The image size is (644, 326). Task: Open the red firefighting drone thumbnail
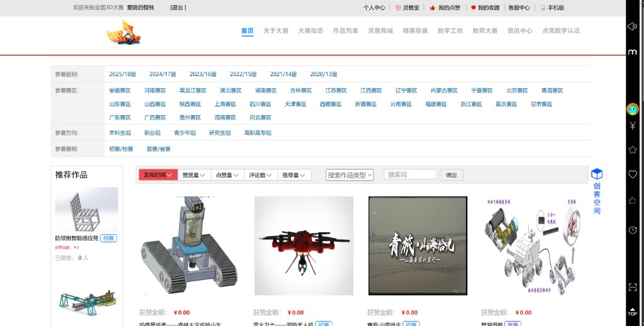(304, 245)
